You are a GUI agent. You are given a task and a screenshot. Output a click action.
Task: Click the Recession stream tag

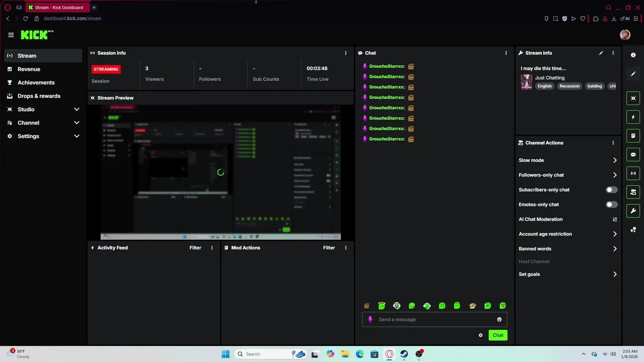pyautogui.click(x=570, y=86)
